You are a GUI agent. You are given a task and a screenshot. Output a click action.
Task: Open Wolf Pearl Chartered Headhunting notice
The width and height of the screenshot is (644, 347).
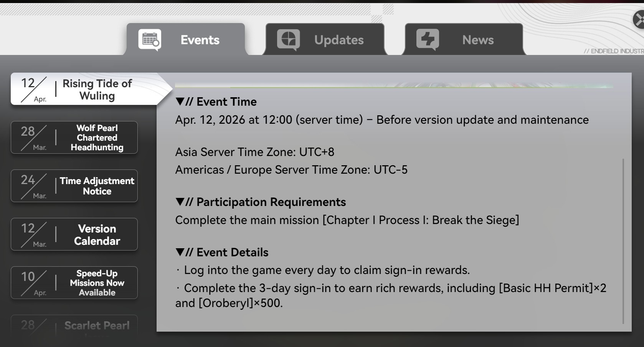74,138
